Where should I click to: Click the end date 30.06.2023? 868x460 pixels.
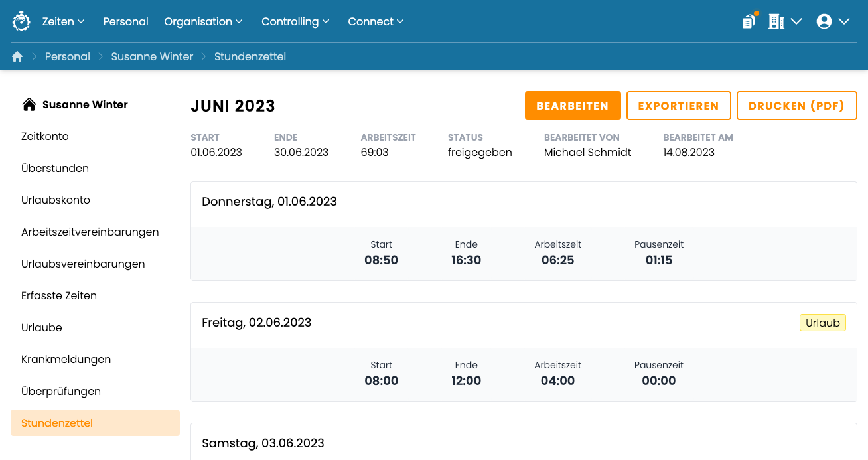(301, 152)
